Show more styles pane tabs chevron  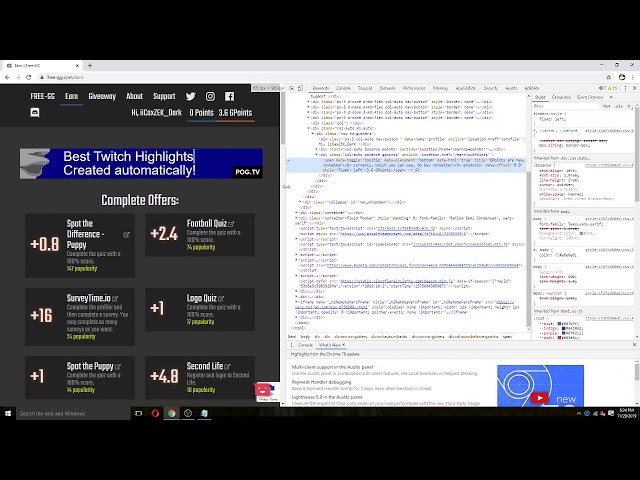click(611, 97)
